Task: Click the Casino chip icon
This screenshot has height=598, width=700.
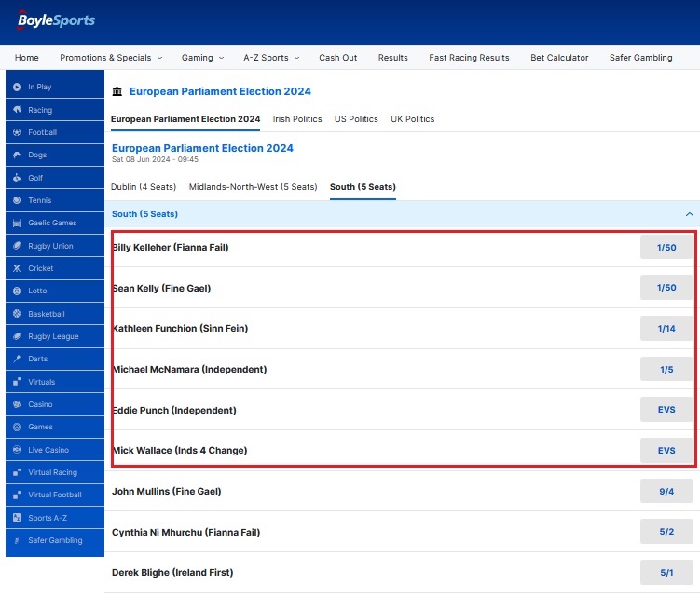Action: 17,404
